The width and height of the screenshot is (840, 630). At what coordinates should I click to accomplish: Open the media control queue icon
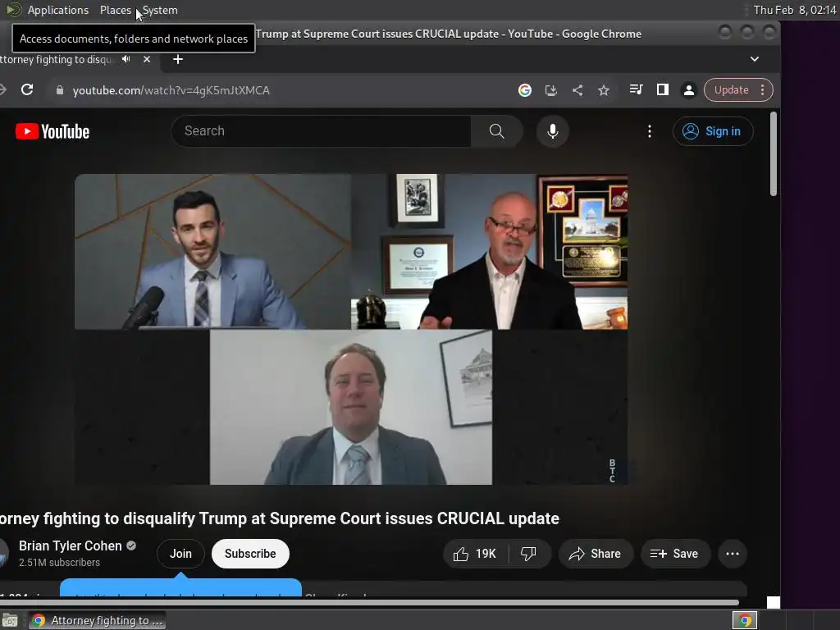(x=636, y=89)
